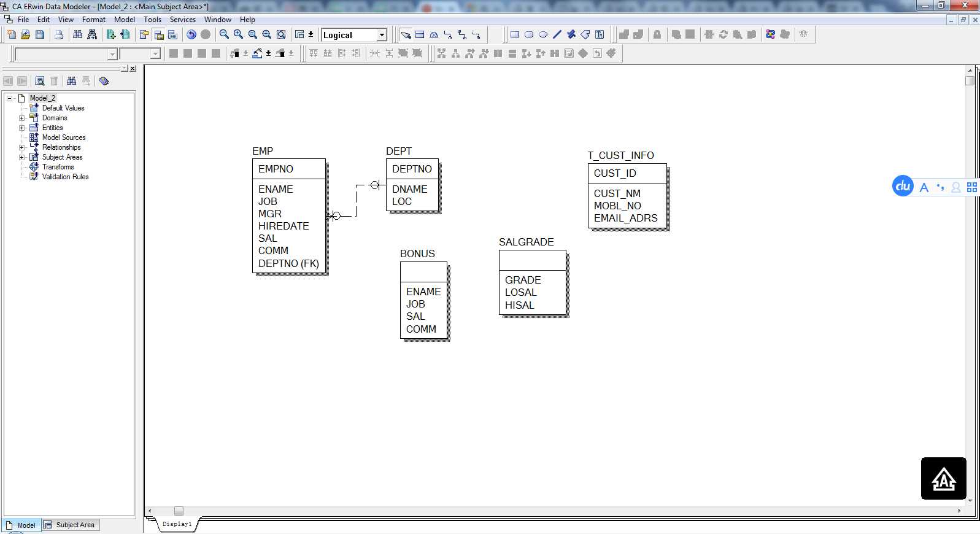This screenshot has height=534, width=980.
Task: Click the SALGRADE entity box
Action: [x=533, y=282]
